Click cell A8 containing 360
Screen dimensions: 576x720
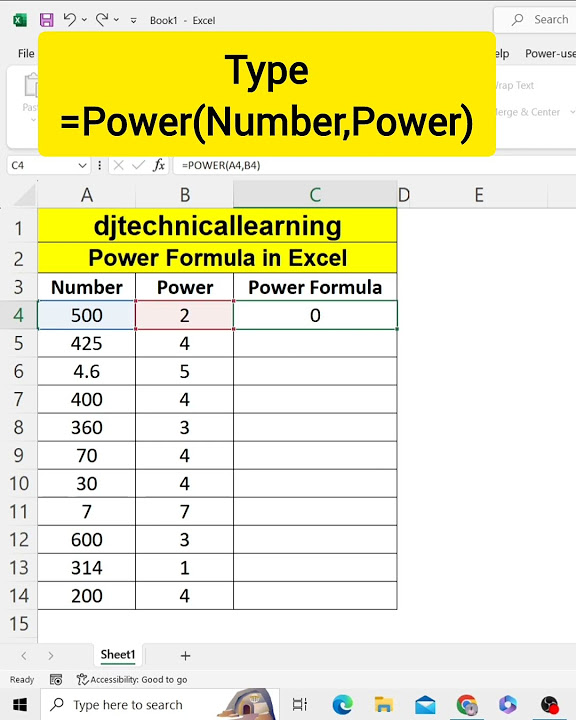point(87,428)
